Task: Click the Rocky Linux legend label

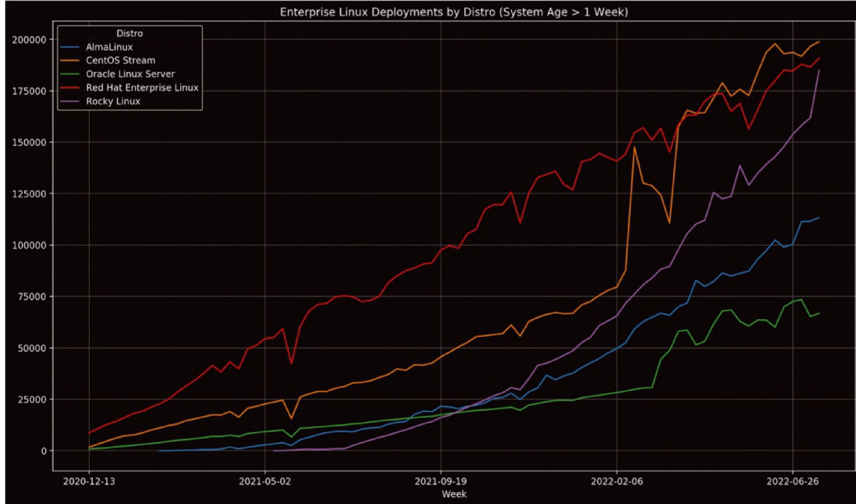Action: pos(113,101)
